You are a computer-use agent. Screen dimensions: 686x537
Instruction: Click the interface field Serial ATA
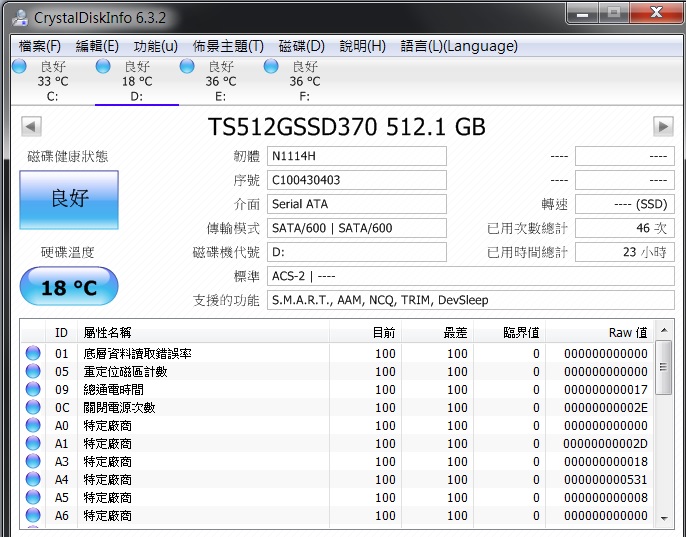(x=357, y=204)
